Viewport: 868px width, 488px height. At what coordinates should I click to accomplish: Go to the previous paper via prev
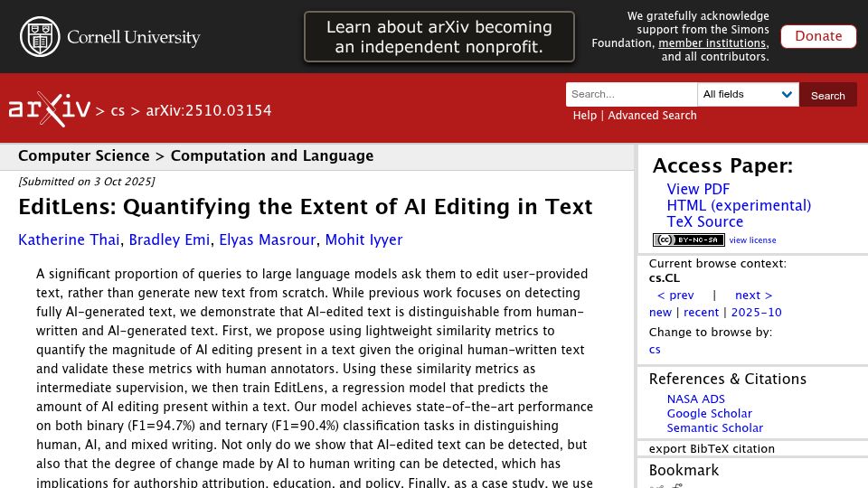(675, 295)
